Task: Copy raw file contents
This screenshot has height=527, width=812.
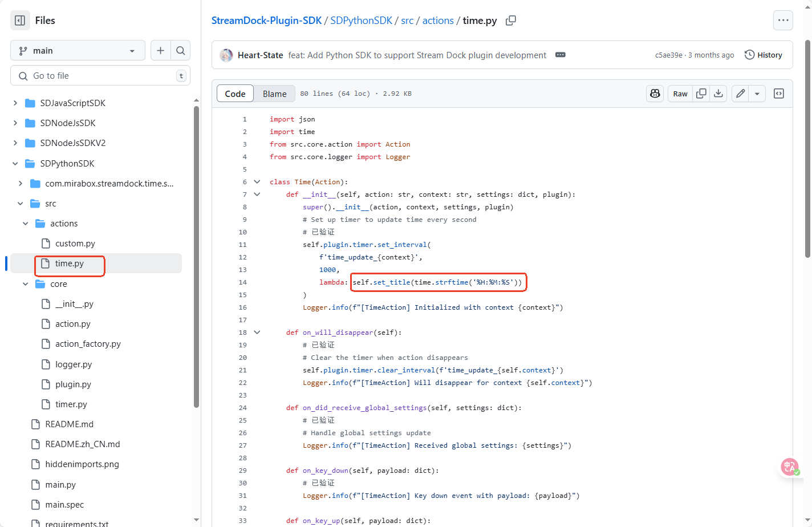Action: pos(701,94)
